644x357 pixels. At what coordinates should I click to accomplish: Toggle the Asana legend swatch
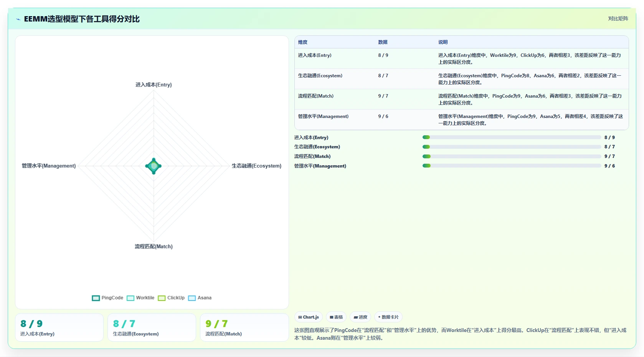coord(192,298)
